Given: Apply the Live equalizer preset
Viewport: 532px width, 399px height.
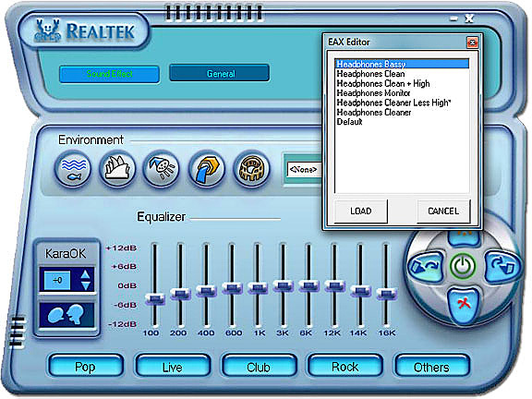Looking at the screenshot, I should point(173,367).
